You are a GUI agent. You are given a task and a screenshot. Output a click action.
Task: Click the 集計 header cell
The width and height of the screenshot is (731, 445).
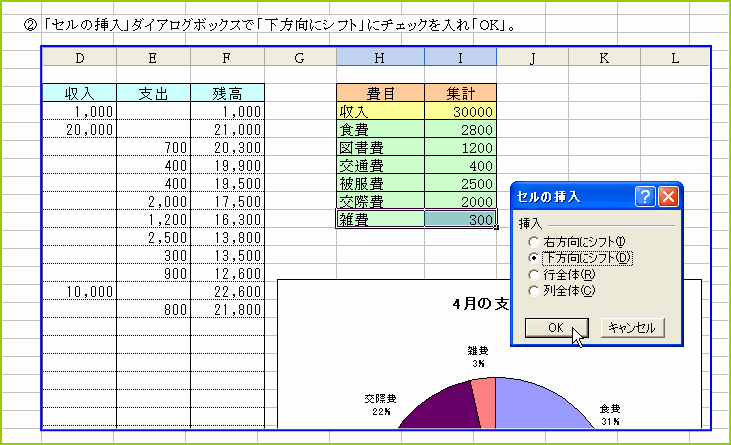tap(461, 93)
